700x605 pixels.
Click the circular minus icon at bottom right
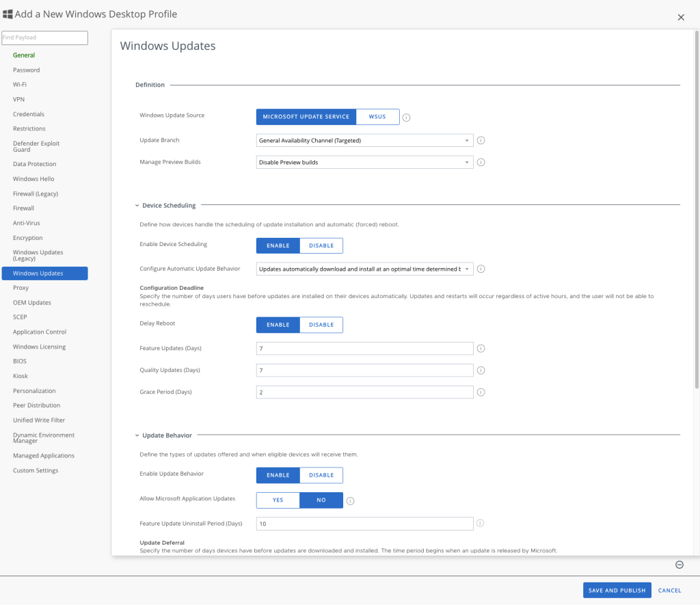pyautogui.click(x=679, y=565)
